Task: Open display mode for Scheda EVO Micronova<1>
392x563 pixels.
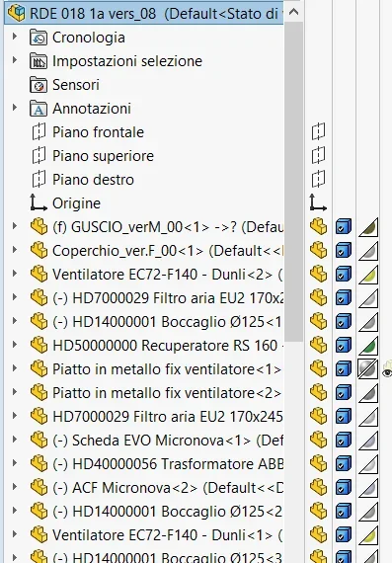Action: point(344,441)
